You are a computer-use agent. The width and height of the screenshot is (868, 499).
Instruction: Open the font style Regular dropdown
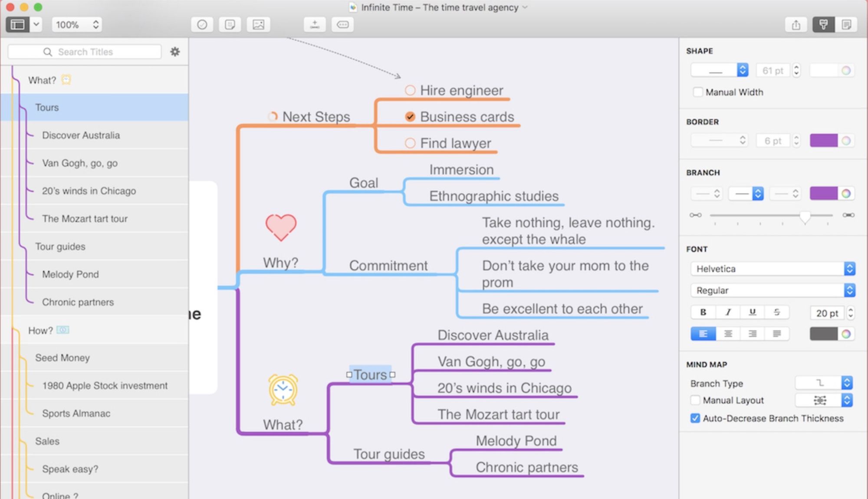click(x=850, y=290)
